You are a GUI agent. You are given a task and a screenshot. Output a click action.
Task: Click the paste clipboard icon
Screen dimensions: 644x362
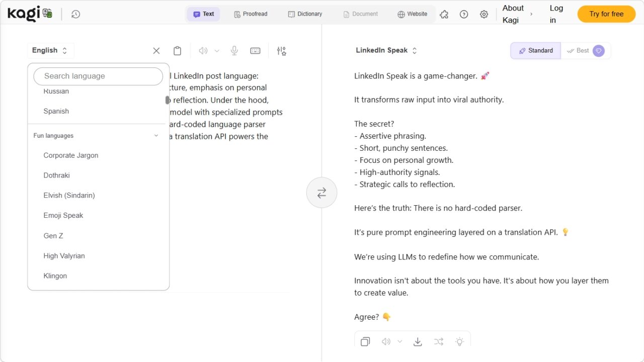click(177, 51)
